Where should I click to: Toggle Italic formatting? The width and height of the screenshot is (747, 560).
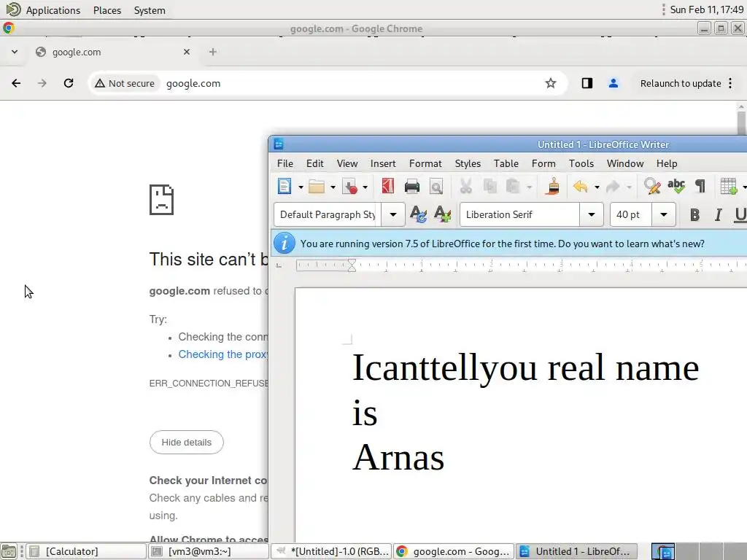pos(718,215)
